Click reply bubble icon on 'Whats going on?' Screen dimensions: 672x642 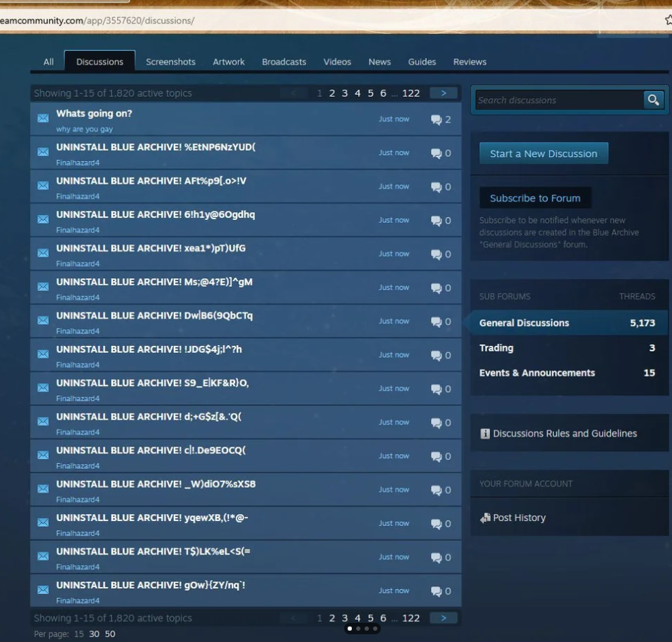point(436,119)
